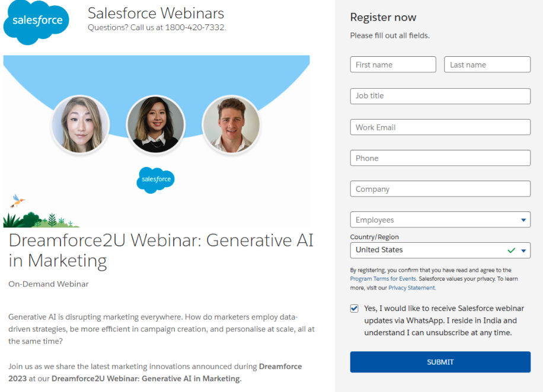
Task: Click the Salesforce Webinars heading
Action: click(x=156, y=13)
